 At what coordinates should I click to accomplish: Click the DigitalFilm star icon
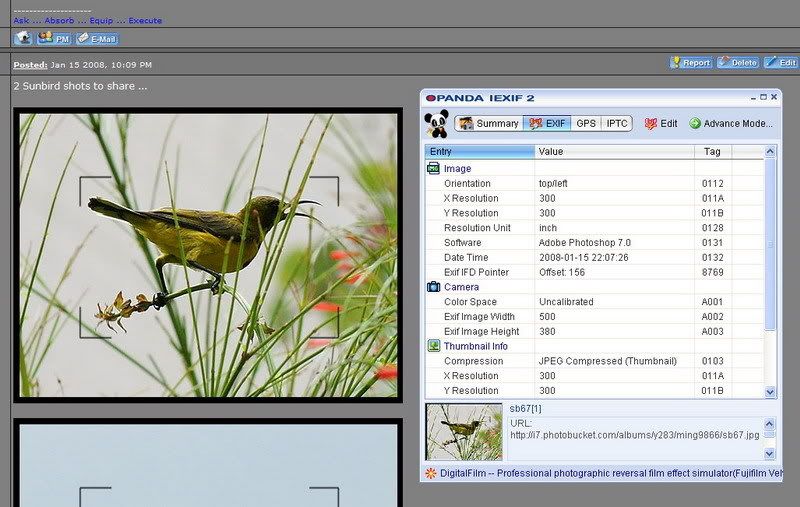[x=430, y=472]
